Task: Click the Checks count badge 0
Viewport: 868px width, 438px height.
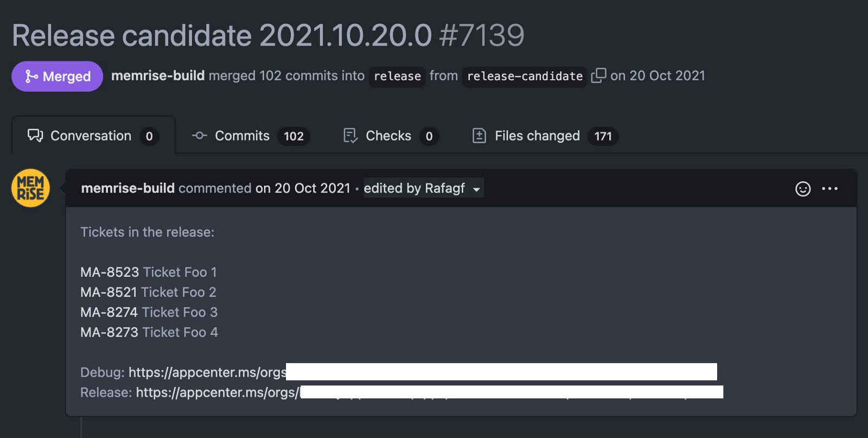Action: click(429, 136)
